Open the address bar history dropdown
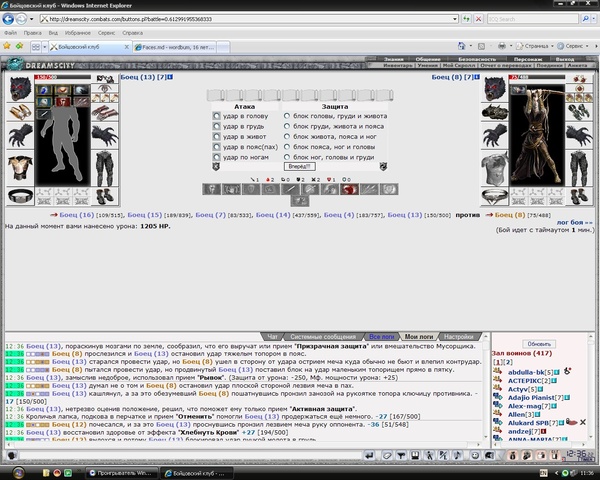Viewport: 600px width, 480px height. point(455,19)
